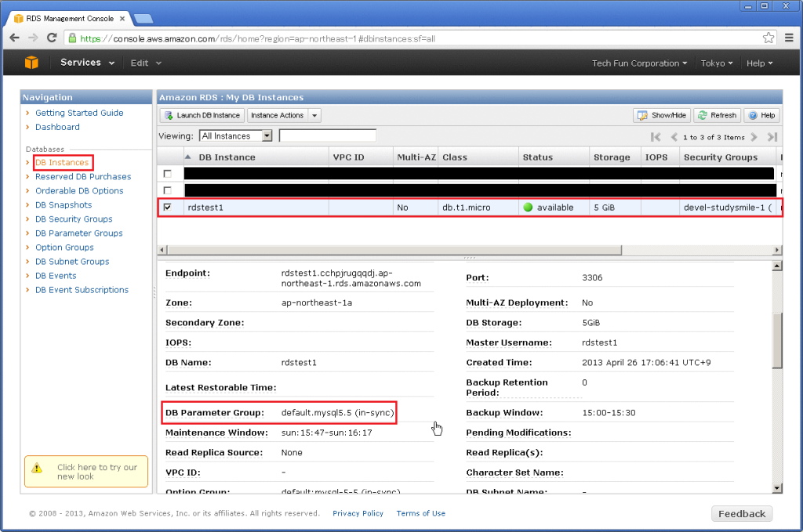The image size is (803, 532).
Task: Click the browser forward arrow
Action: tap(33, 38)
